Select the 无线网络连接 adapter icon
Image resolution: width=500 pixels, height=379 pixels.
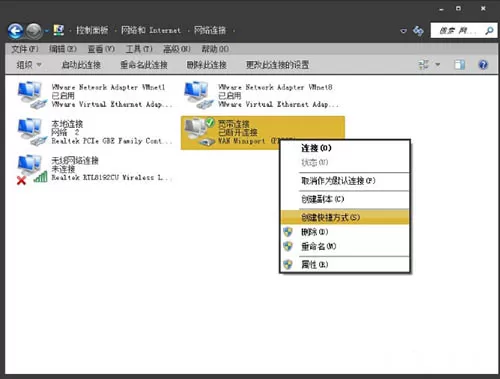(x=31, y=169)
